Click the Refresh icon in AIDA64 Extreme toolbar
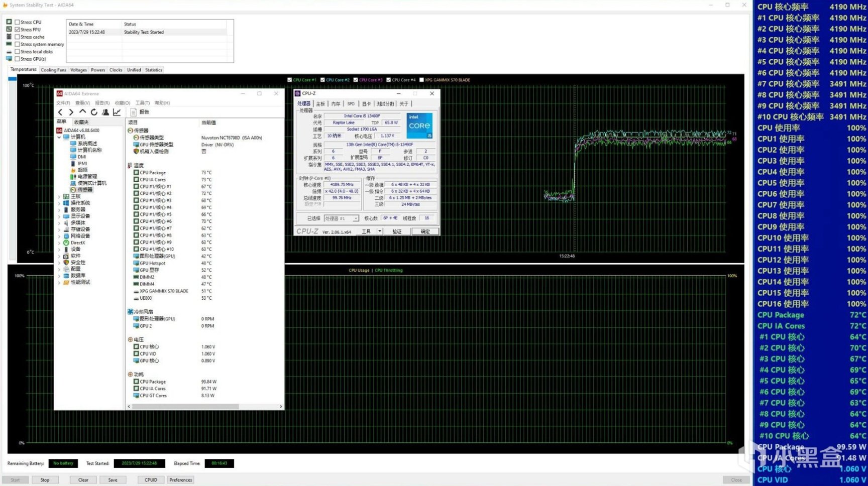The height and width of the screenshot is (486, 868). (x=94, y=112)
